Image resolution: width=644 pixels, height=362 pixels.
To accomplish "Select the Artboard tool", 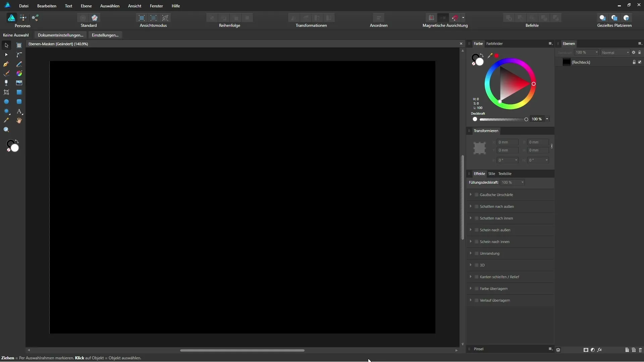I will 19,45.
